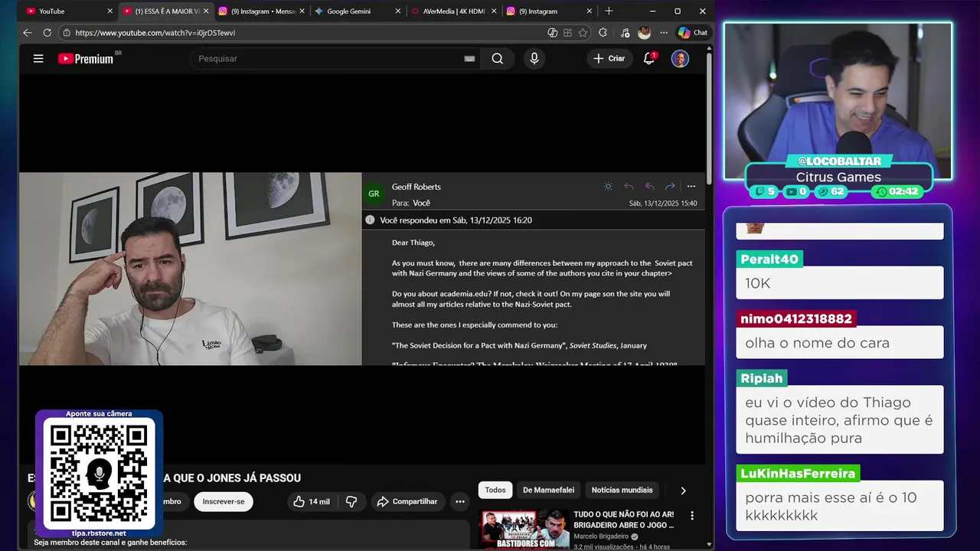Click the info icon beside Você respondeu

click(x=371, y=220)
